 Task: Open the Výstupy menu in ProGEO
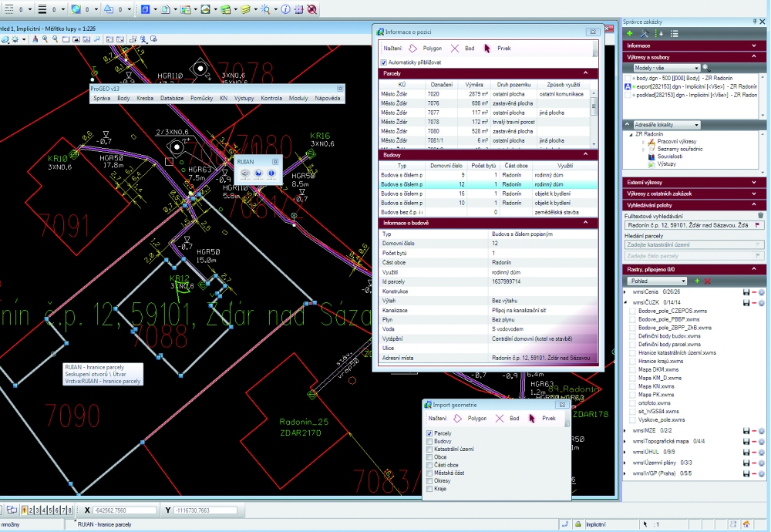[x=244, y=98]
